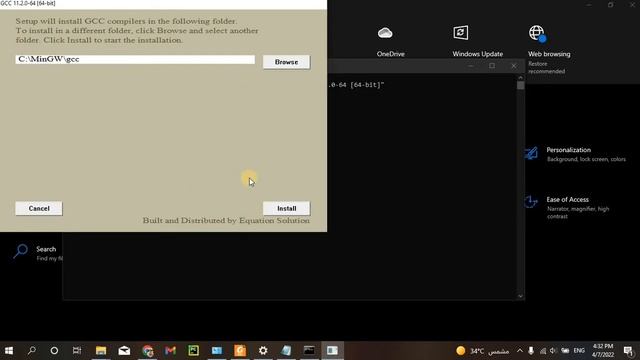The image size is (640, 360).
Task: Open Google Chrome from taskbar
Action: click(147, 351)
